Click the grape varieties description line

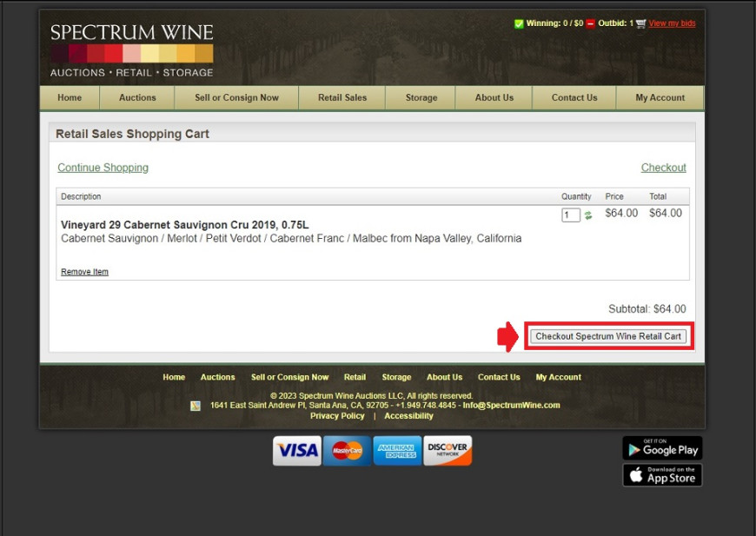pos(291,238)
